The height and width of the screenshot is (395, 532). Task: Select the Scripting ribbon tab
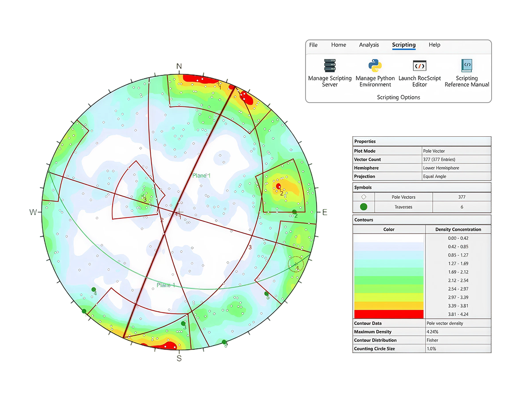[403, 45]
